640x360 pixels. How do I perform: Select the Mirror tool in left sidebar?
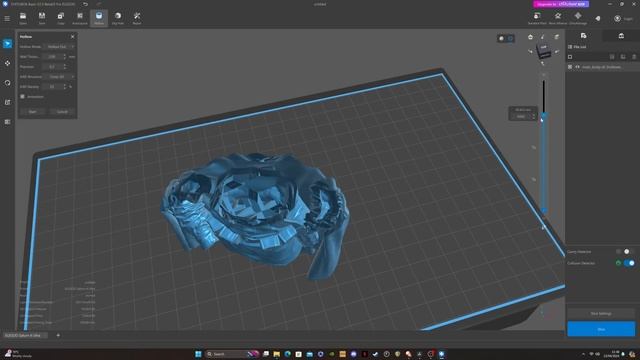(x=7, y=122)
